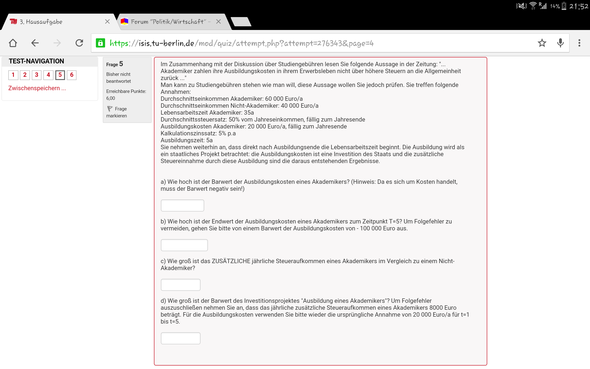
Task: Click the line "Ausbildungszeit: 5a"
Action: 187,140
